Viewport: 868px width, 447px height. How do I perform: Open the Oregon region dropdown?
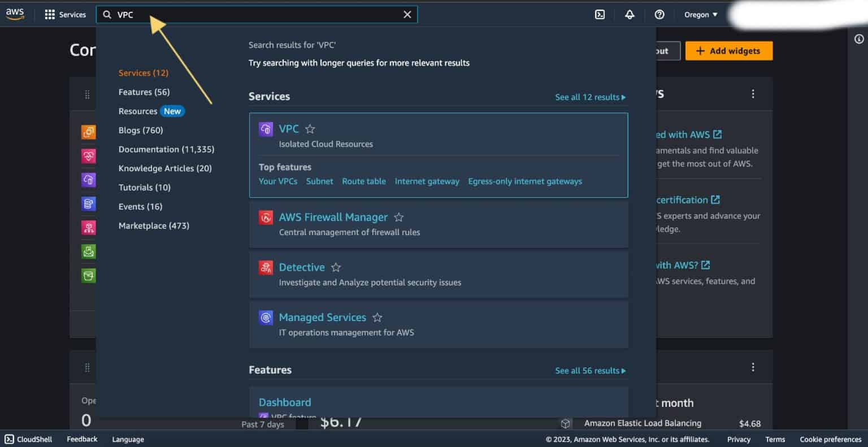tap(700, 15)
